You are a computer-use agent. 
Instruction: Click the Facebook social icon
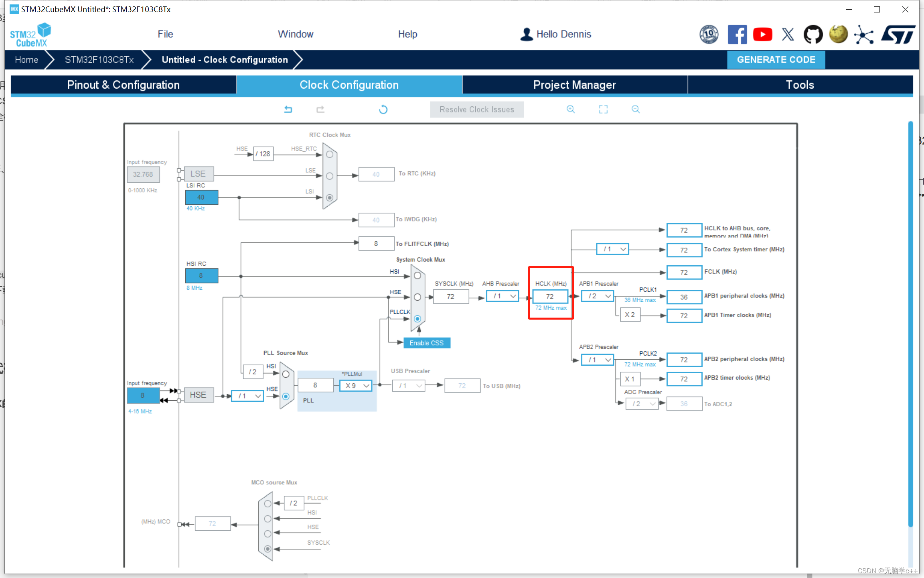738,34
